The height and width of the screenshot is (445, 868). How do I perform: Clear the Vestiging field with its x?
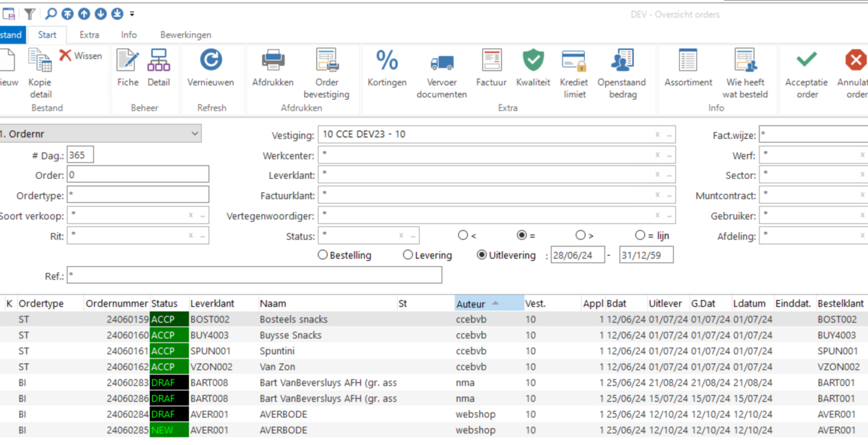point(658,135)
